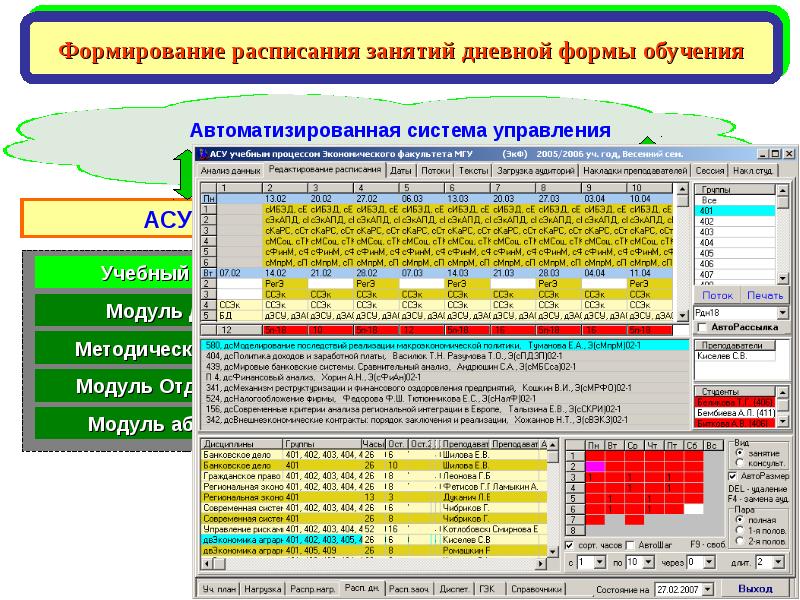This screenshot has height=600, width=800.
Task: Enable the АвтоРассылка checkbox
Action: coord(701,327)
